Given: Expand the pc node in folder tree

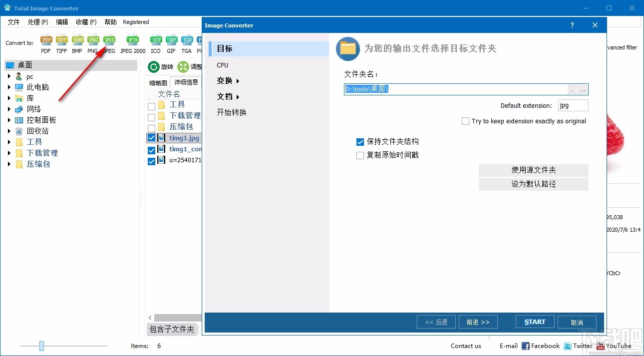Looking at the screenshot, I should 9,76.
